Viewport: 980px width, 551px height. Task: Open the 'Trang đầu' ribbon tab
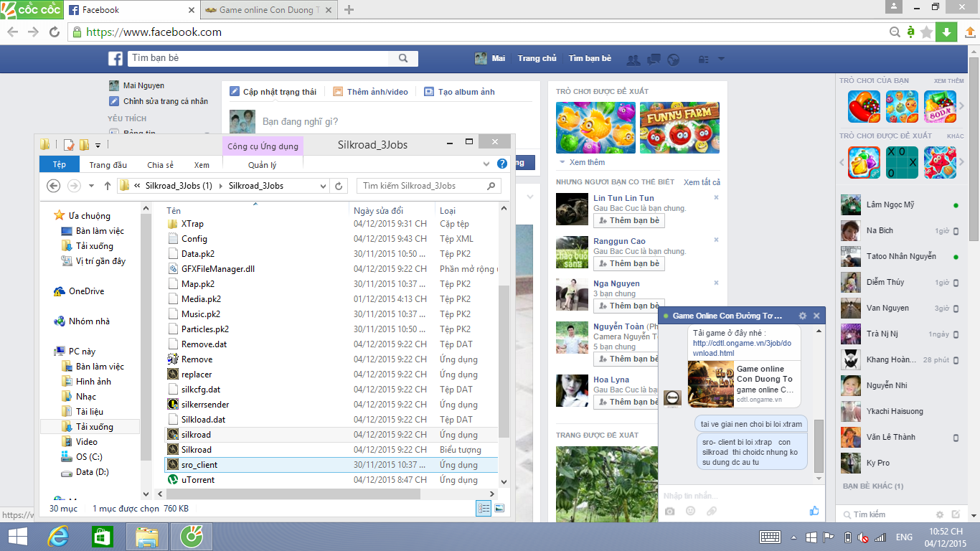tap(108, 165)
